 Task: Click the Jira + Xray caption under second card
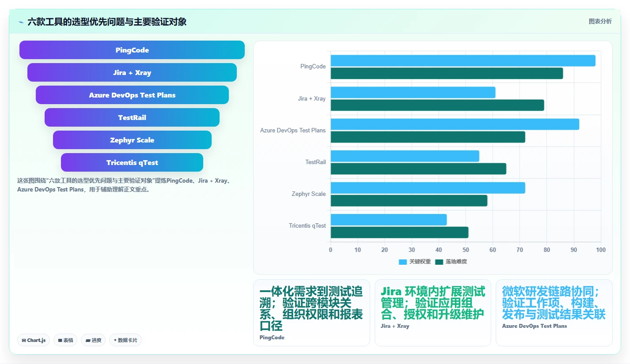(x=395, y=326)
